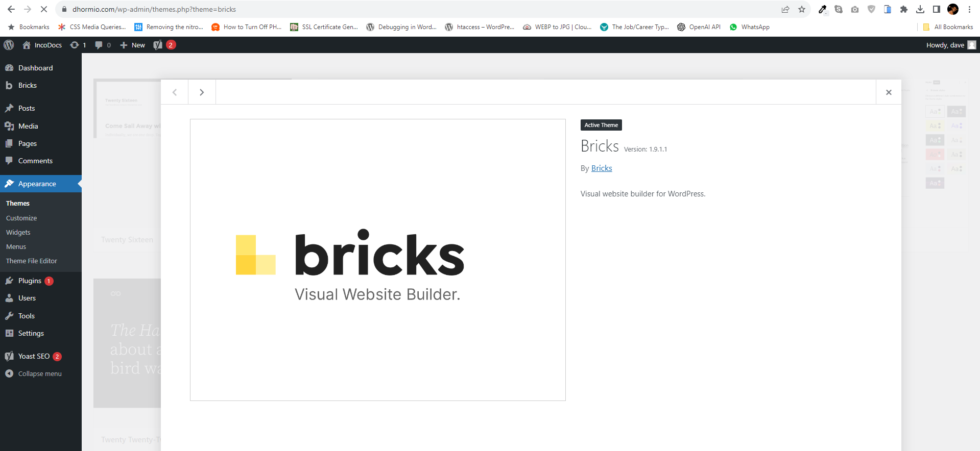Show next theme in overlay
The height and width of the screenshot is (451, 980).
(x=202, y=92)
